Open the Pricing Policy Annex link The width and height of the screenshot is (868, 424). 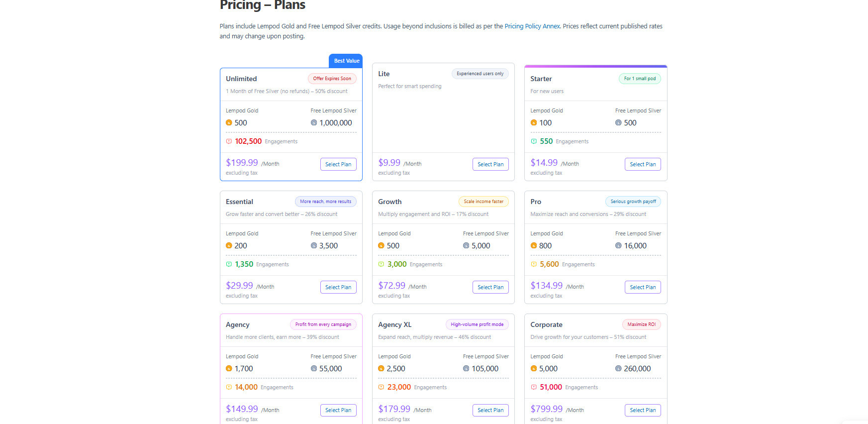(532, 26)
